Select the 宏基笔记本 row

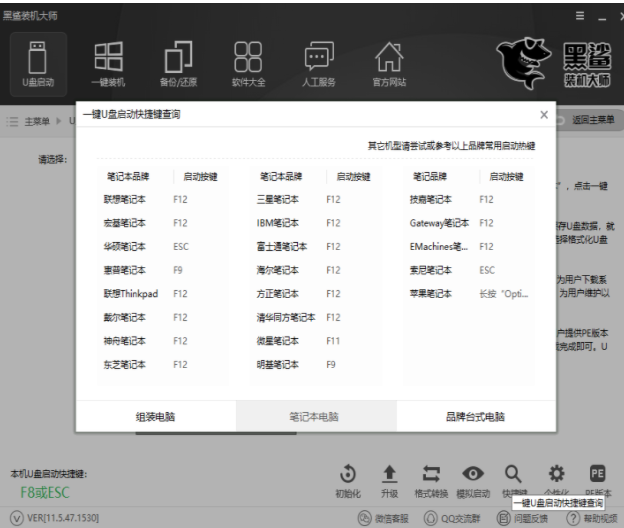coord(163,223)
